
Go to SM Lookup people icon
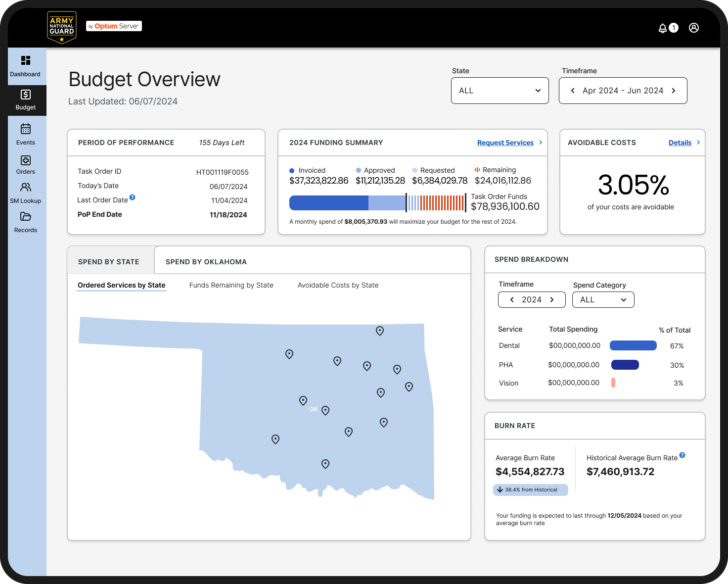26,187
